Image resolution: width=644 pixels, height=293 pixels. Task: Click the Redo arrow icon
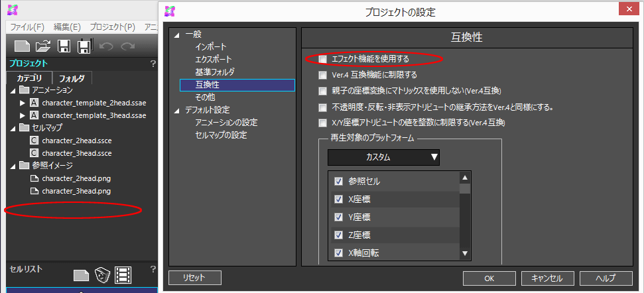(128, 46)
